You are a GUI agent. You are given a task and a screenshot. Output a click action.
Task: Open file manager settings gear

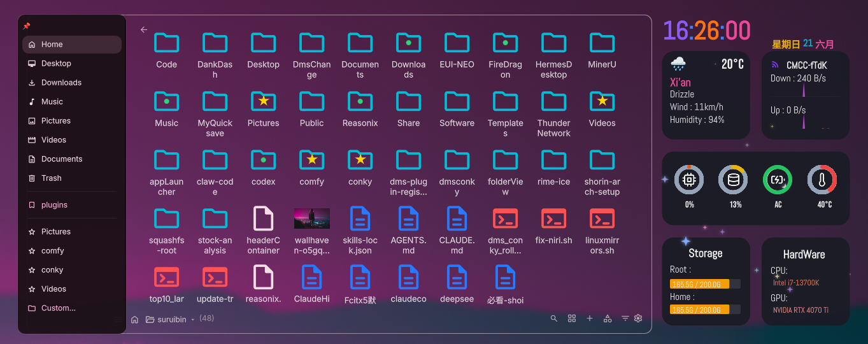click(x=638, y=319)
